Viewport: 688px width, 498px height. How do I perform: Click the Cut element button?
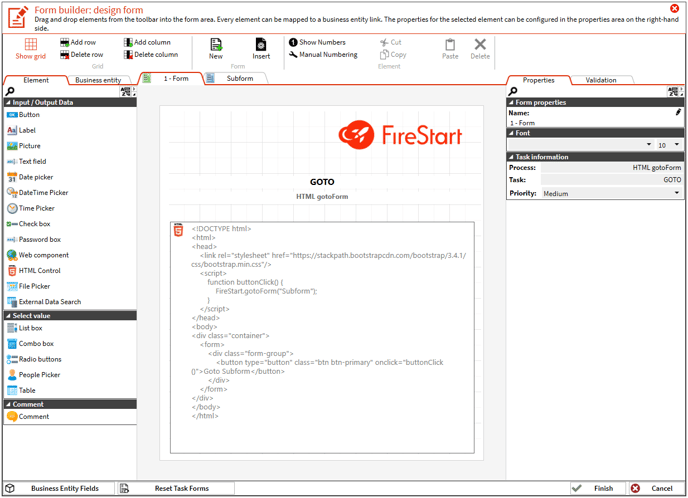coord(391,42)
